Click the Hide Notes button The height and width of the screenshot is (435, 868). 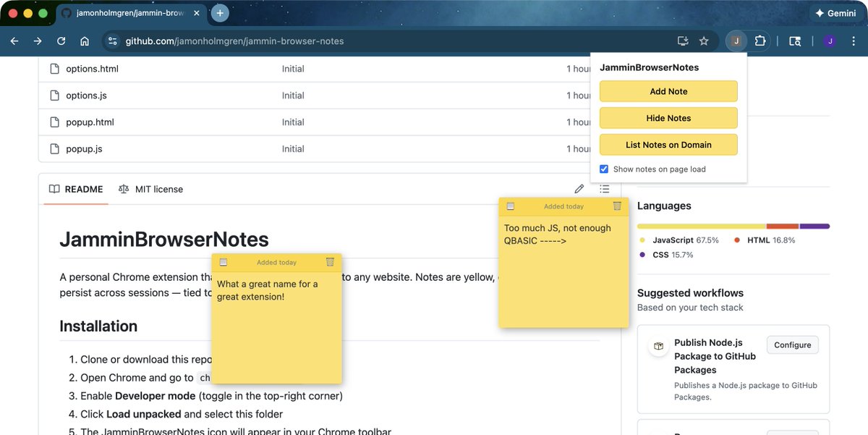(668, 118)
